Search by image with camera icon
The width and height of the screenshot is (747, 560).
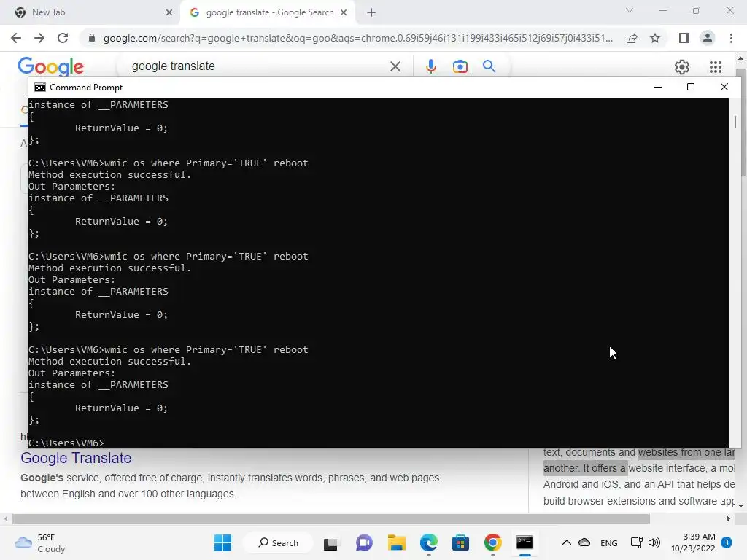(460, 66)
